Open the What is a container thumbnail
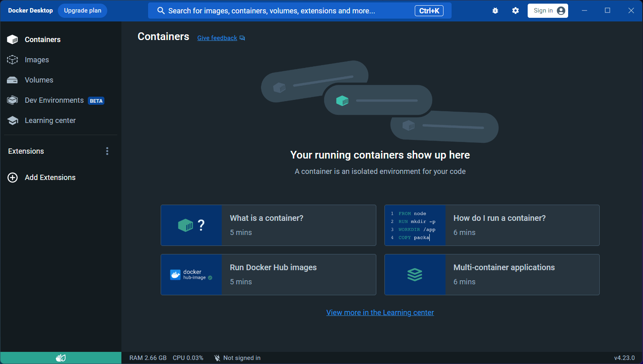643x364 pixels. 191,225
